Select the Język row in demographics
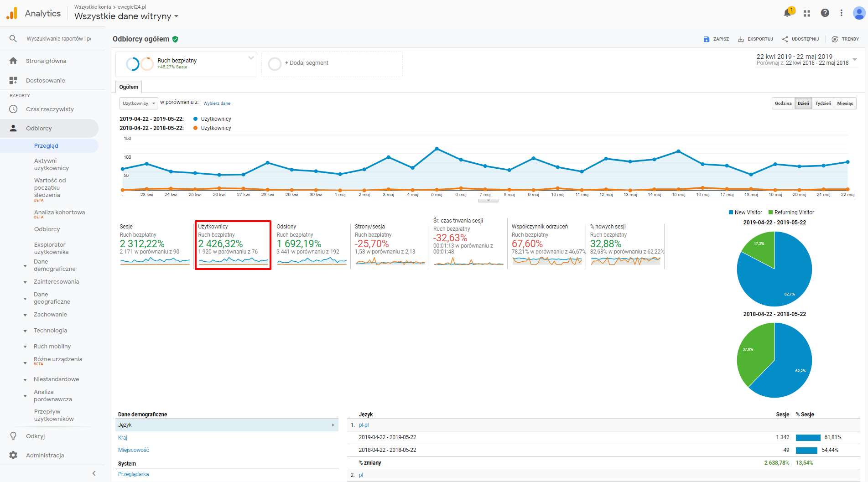The width and height of the screenshot is (868, 482). click(227, 425)
